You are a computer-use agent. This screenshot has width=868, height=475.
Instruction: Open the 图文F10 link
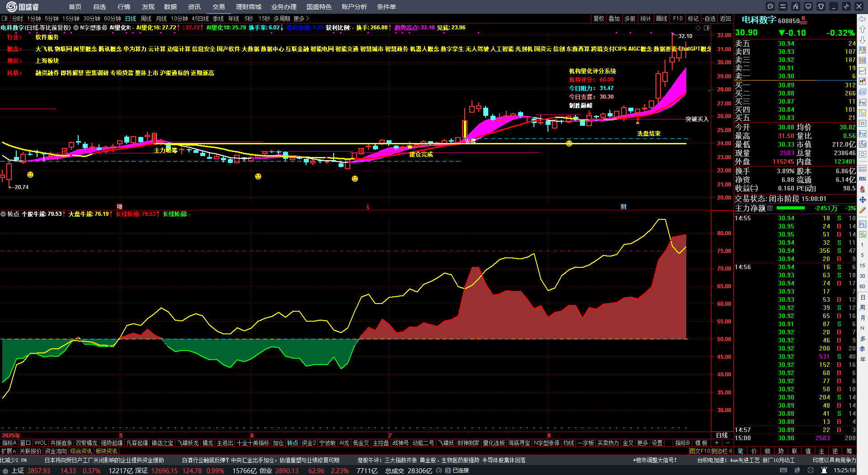tap(700, 451)
